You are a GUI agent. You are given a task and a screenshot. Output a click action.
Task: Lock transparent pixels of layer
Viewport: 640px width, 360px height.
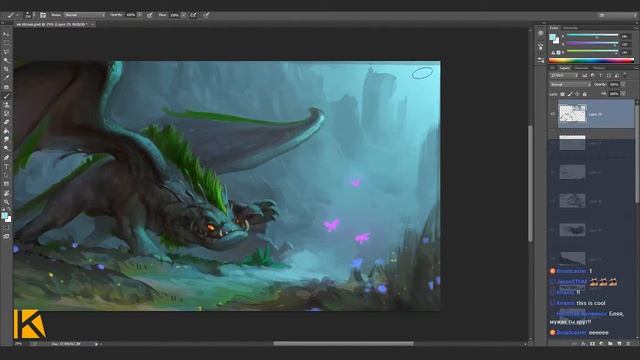click(562, 94)
